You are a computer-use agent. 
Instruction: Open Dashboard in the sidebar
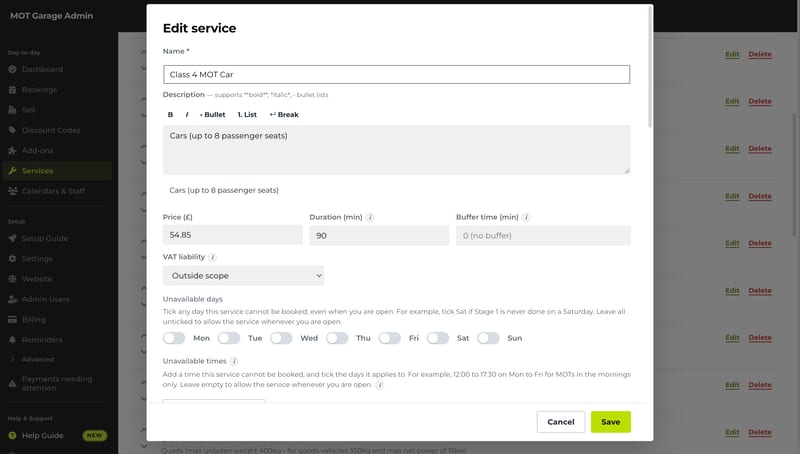coord(42,69)
